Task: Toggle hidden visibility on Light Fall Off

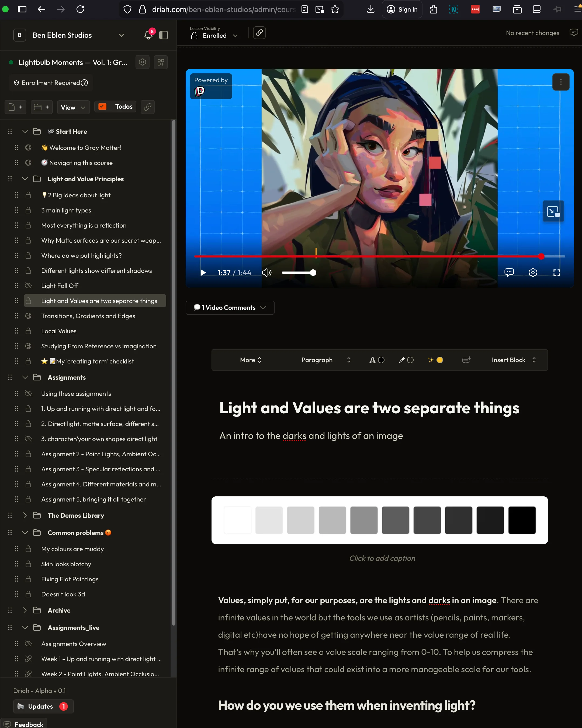Action: click(28, 286)
